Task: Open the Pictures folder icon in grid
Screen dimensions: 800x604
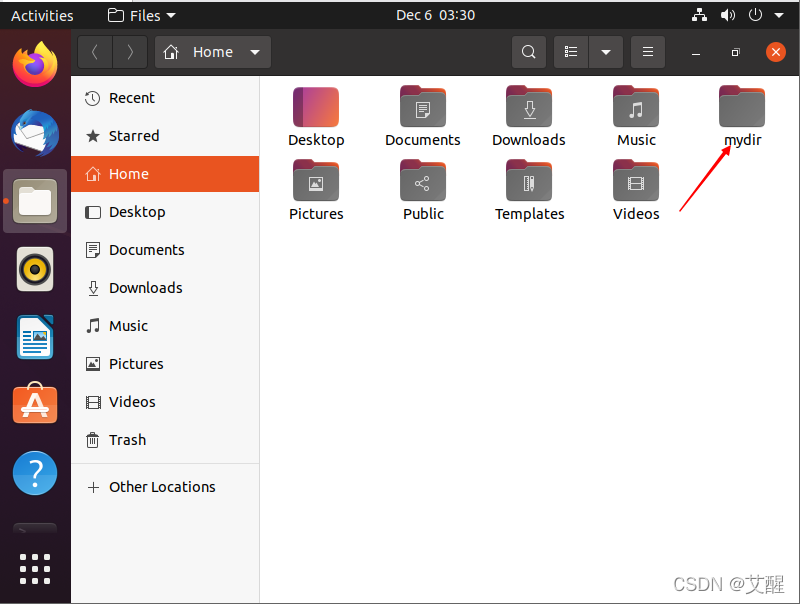Action: click(316, 181)
